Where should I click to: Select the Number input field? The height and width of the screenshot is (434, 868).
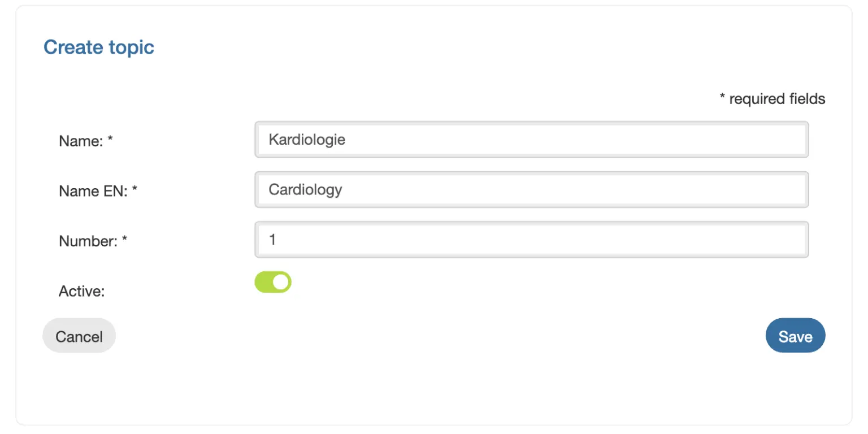(x=532, y=240)
